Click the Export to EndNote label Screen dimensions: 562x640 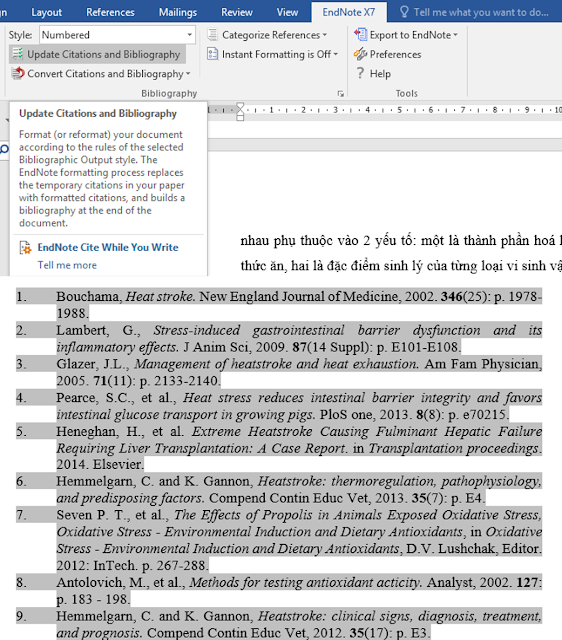click(410, 35)
